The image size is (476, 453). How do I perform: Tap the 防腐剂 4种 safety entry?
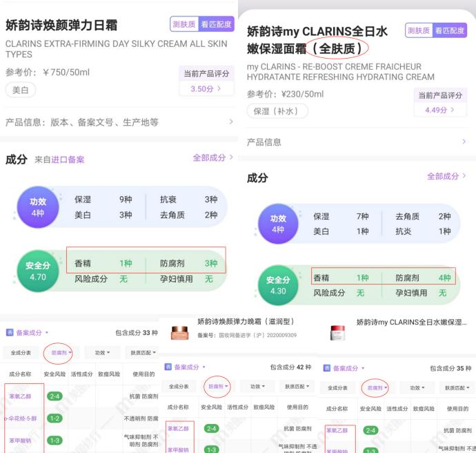(x=423, y=278)
